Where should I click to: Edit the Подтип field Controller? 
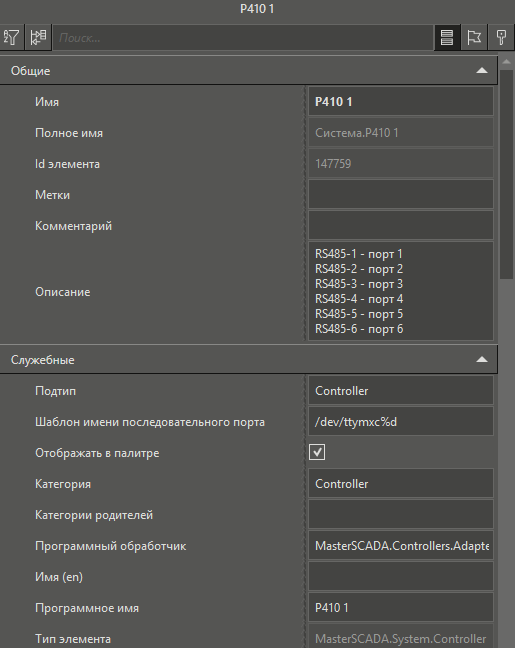click(401, 391)
